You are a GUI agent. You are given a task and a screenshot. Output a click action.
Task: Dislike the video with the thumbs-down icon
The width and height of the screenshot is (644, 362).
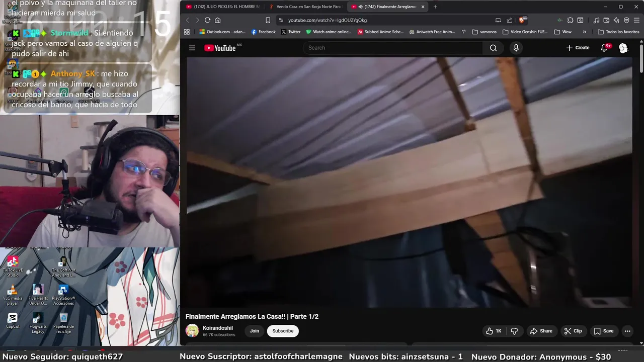(x=514, y=331)
